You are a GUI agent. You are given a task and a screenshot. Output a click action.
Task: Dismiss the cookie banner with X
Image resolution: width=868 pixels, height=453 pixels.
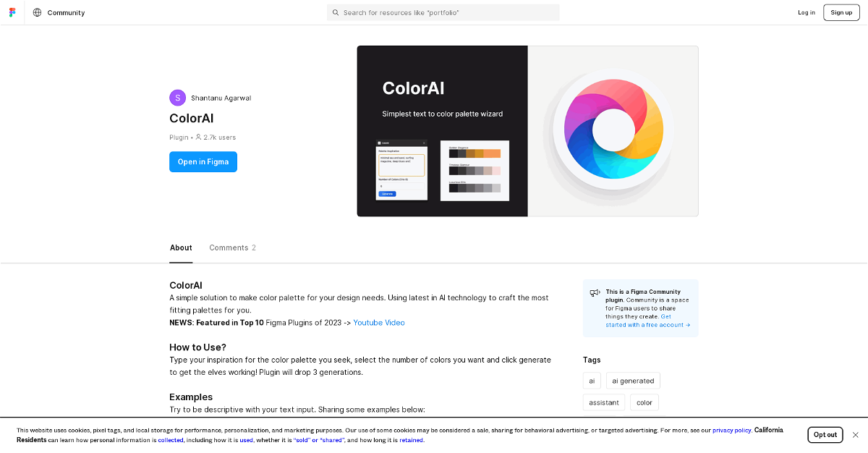coord(855,435)
